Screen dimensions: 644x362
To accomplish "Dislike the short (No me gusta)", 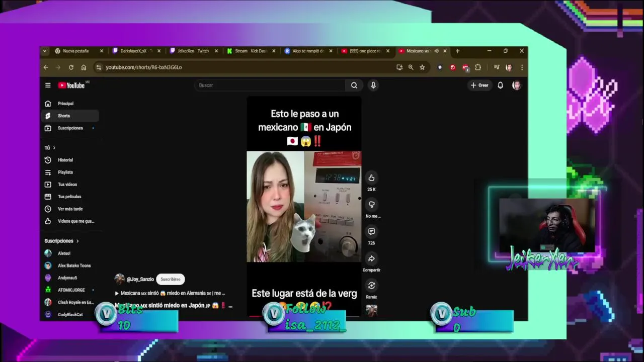I will click(371, 205).
